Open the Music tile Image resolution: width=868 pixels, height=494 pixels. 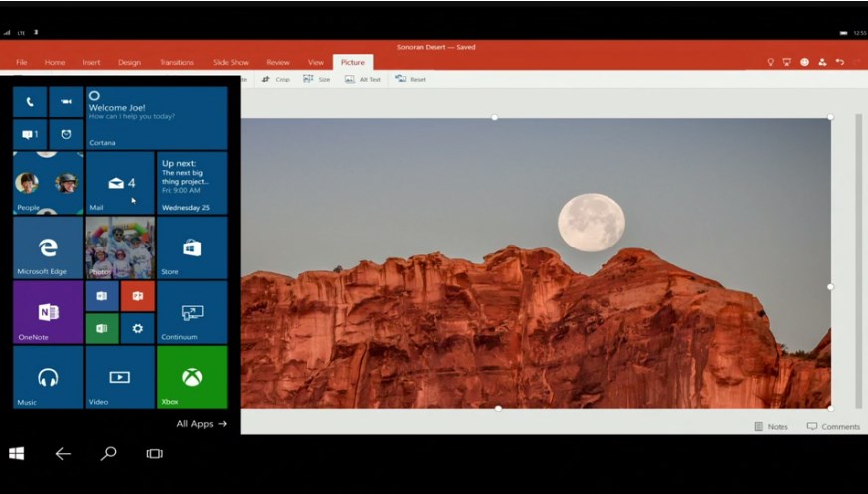point(48,377)
